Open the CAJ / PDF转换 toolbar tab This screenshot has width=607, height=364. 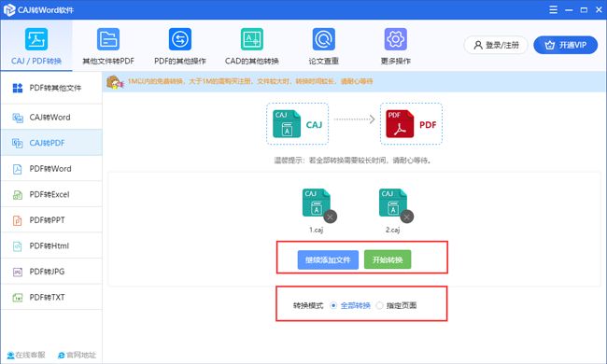(36, 46)
